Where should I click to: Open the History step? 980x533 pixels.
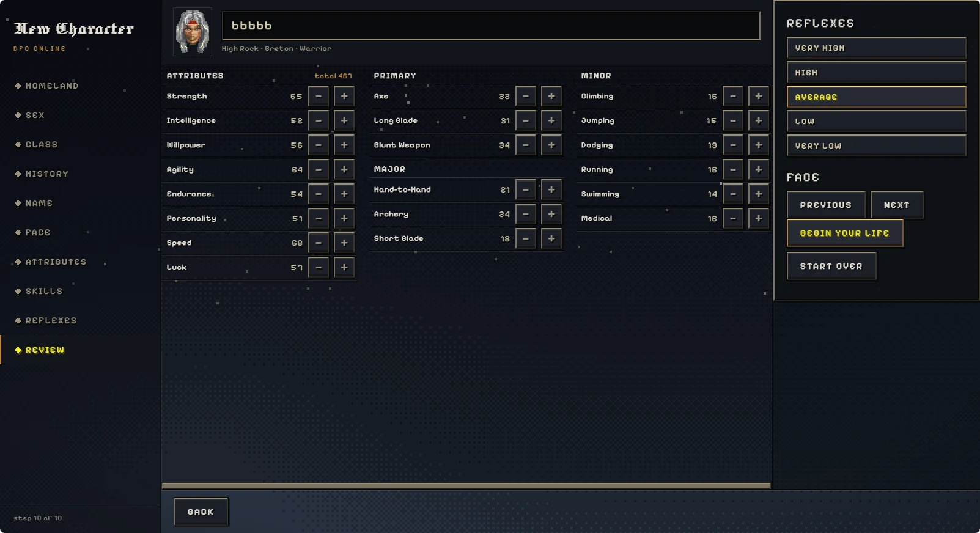[80, 174]
